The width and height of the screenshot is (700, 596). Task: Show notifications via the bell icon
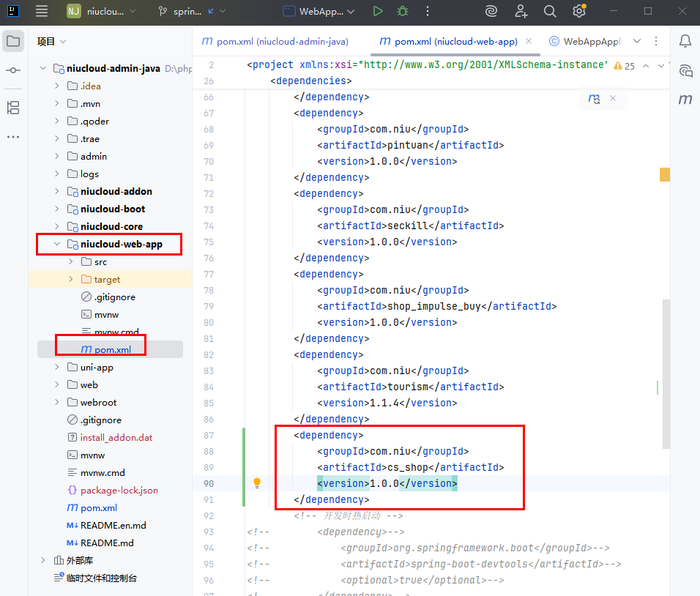tap(685, 41)
